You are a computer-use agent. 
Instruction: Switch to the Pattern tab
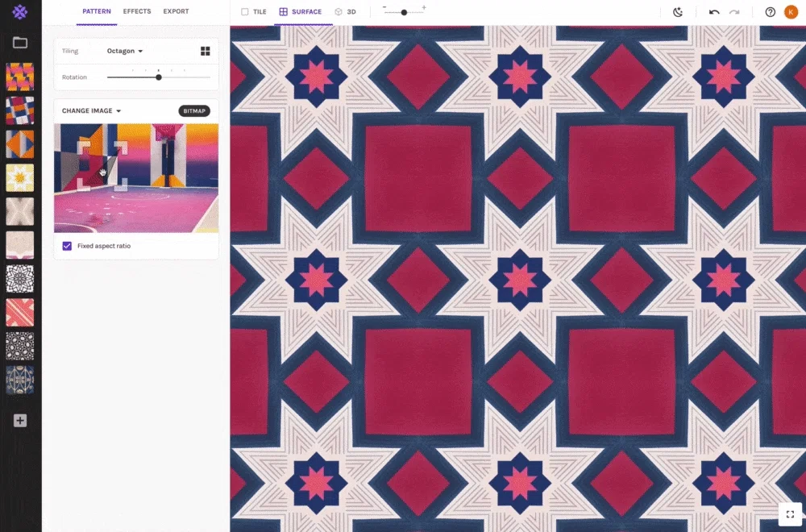pyautogui.click(x=97, y=11)
